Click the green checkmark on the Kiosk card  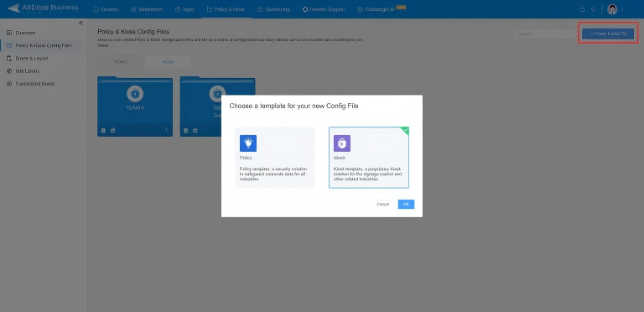click(x=405, y=131)
